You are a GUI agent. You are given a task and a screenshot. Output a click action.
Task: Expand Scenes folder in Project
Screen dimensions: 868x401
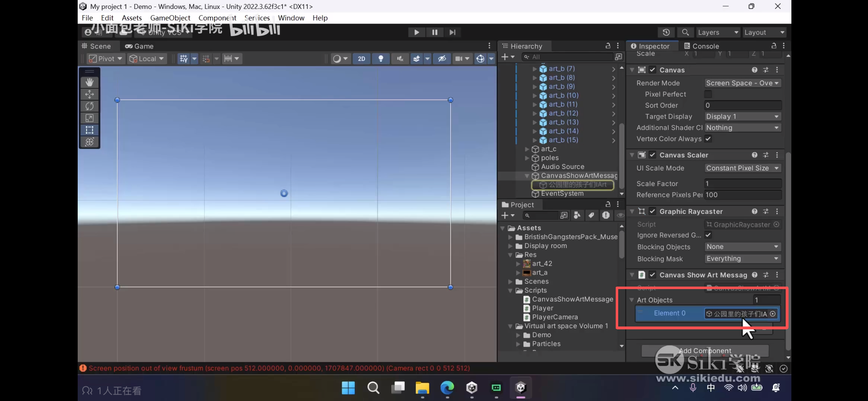[x=510, y=282]
